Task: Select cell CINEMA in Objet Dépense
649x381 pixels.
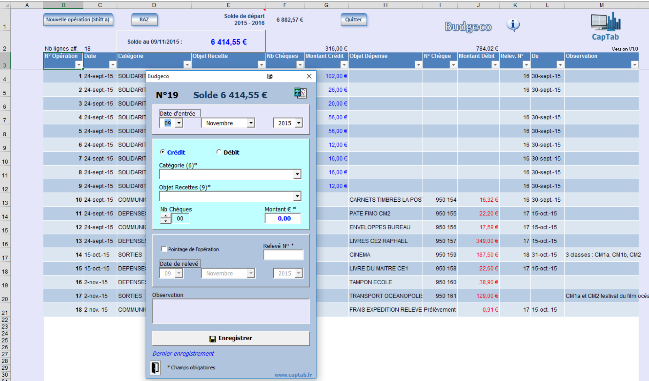Action: click(x=385, y=255)
